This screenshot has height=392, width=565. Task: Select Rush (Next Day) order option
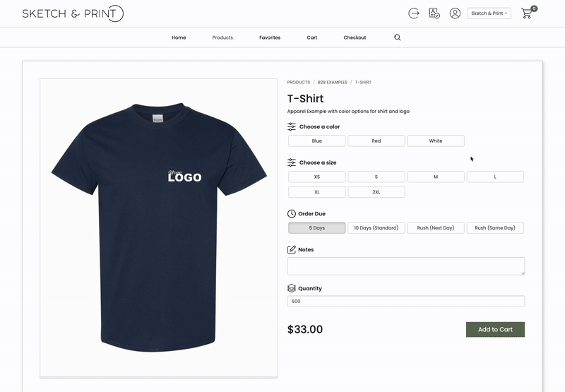coord(435,228)
